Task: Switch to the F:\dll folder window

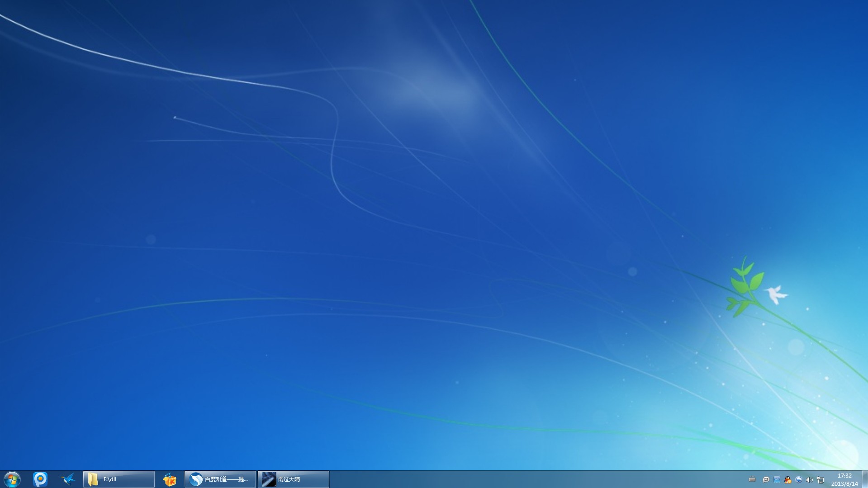Action: (119, 479)
